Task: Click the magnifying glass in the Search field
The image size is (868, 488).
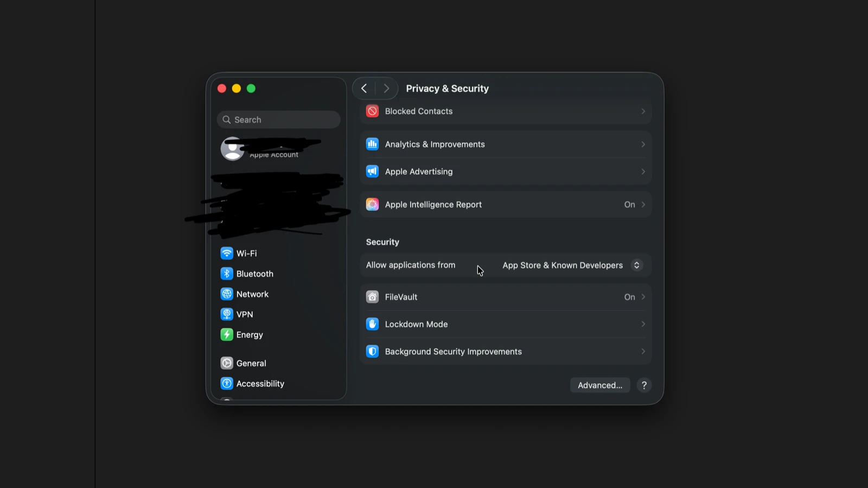Action: [227, 120]
